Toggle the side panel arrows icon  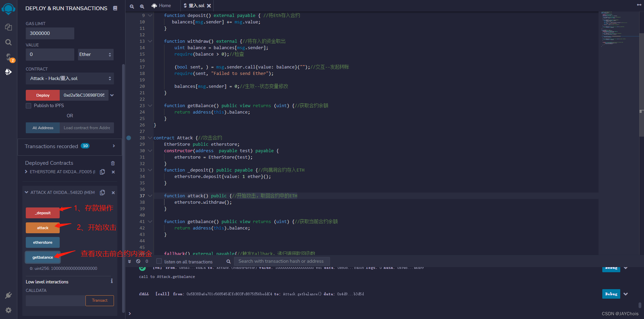[639, 5]
